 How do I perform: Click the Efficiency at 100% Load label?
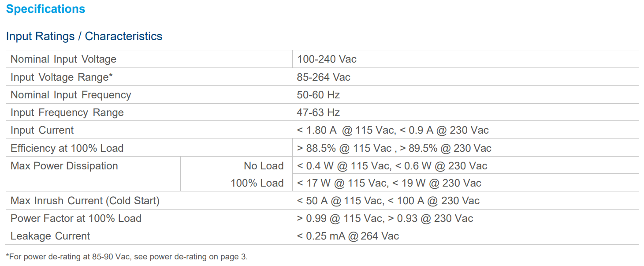67,148
